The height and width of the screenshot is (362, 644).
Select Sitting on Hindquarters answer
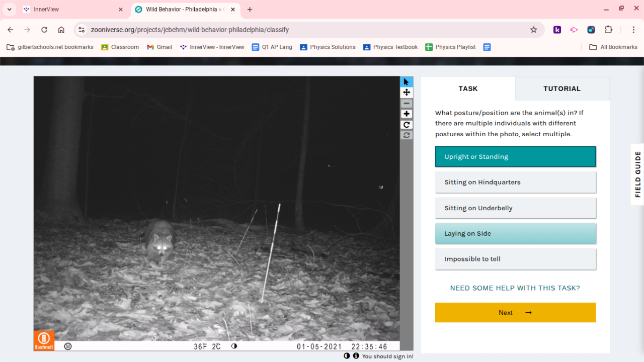click(515, 182)
